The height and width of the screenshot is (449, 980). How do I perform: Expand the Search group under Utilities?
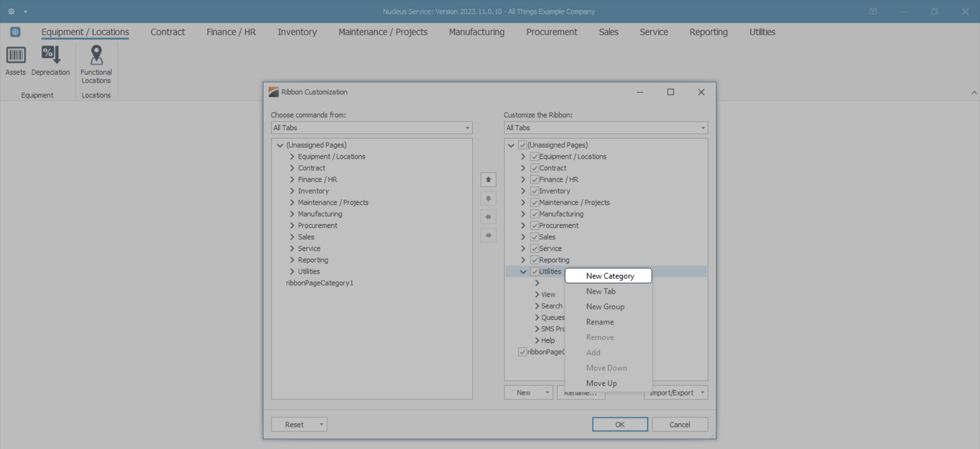click(537, 306)
